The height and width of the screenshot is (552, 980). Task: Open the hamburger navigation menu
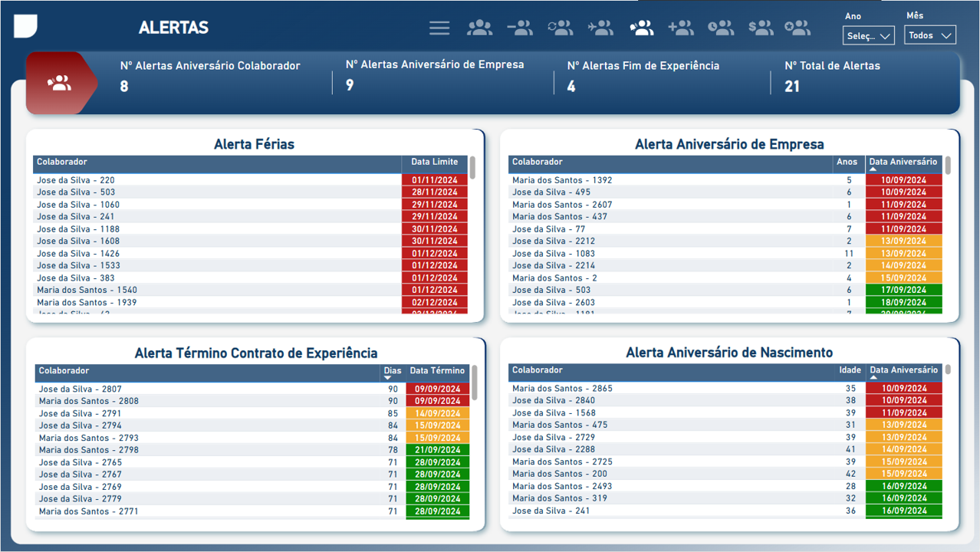click(x=439, y=28)
